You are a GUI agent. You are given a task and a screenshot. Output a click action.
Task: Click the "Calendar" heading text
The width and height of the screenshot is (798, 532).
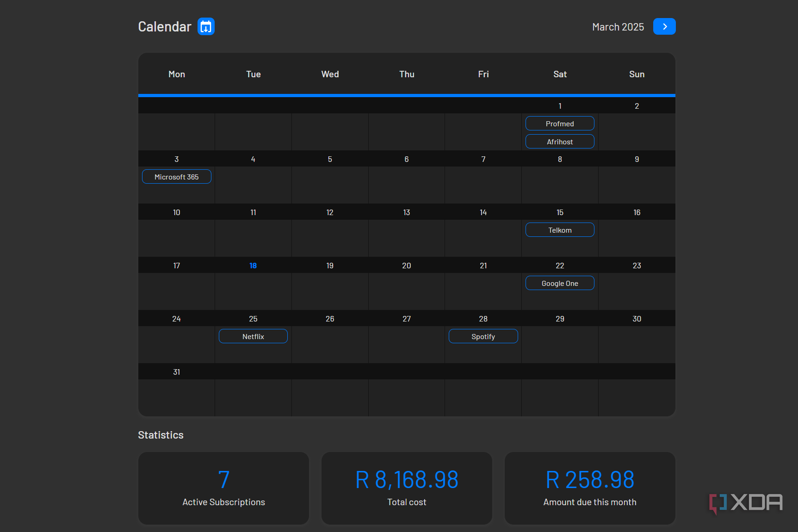165,27
